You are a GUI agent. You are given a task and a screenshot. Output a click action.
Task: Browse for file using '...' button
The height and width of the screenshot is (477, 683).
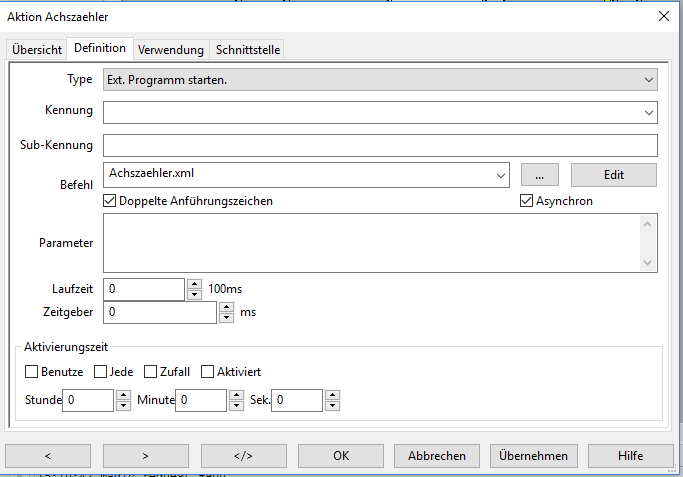540,174
